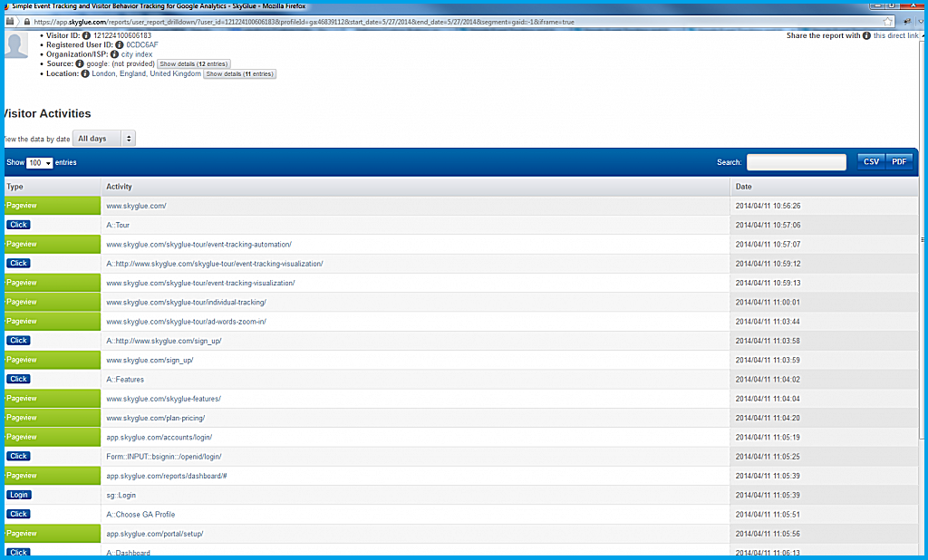Export the activity table as PDF
Viewport: 928px width, 560px height.
899,162
